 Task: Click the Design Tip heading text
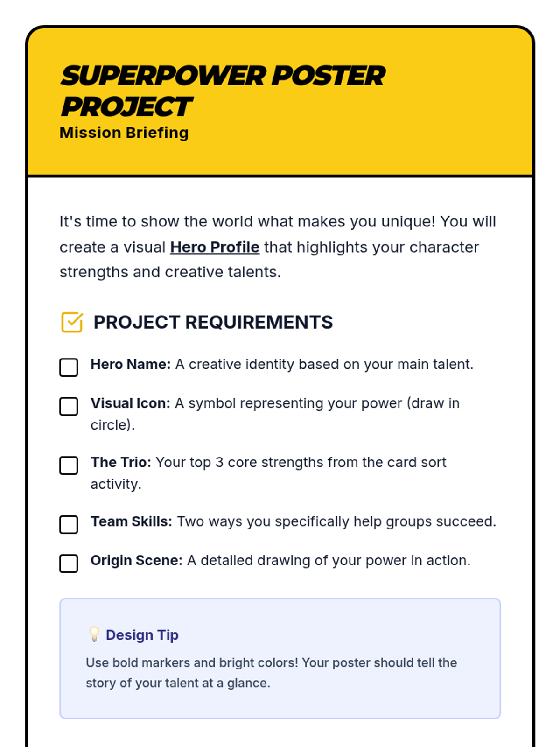click(142, 635)
